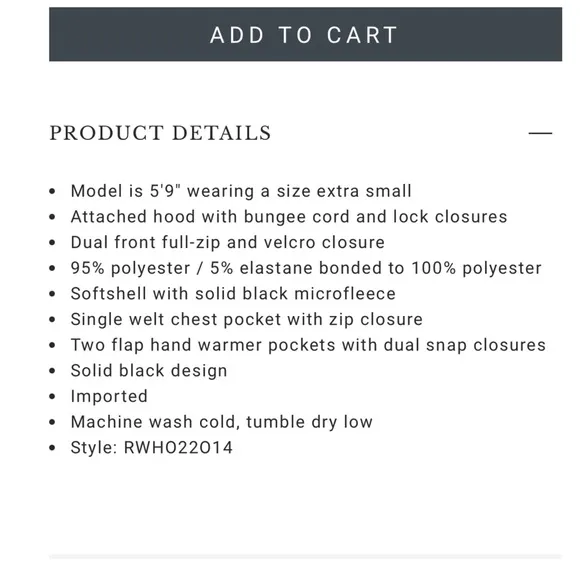The width and height of the screenshot is (580, 580).
Task: Click the Product Details section heading
Action: click(x=160, y=133)
